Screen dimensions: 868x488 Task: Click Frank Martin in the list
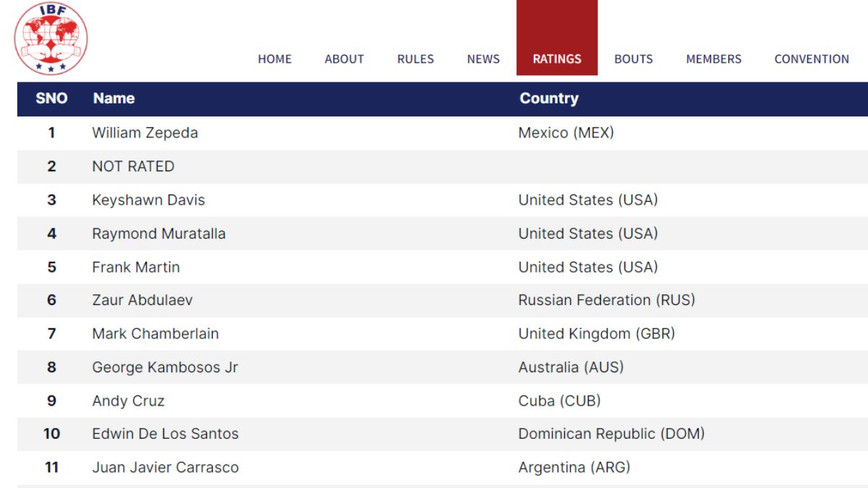[136, 267]
